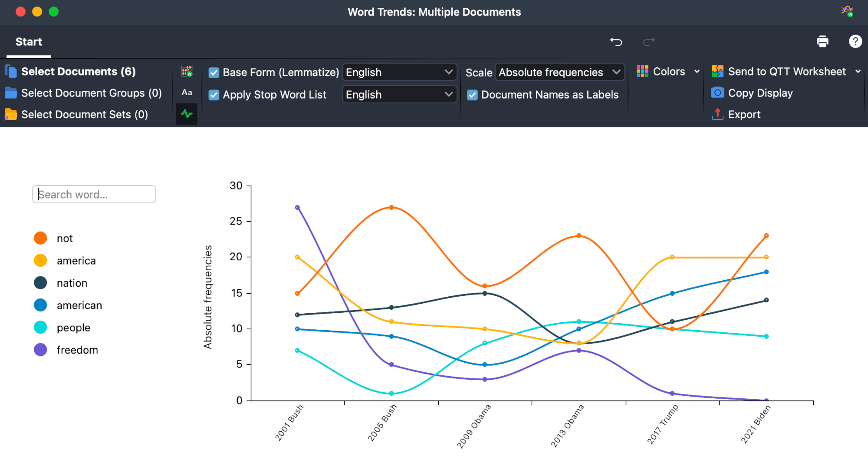Screen dimensions: 868x457
Task: Disable Document Names as Labels checkbox
Action: tap(472, 95)
